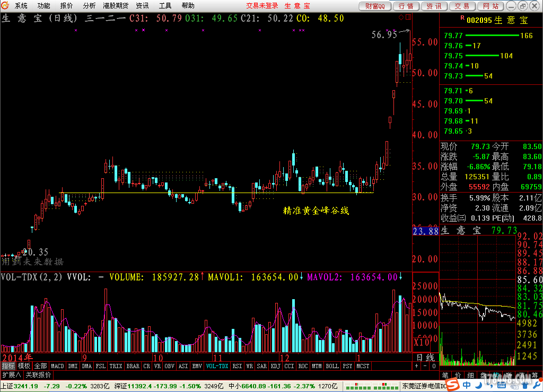Image resolution: width=543 pixels, height=392 pixels.
Task: Toggle the moon half-width icon on IME bar
Action: click(x=479, y=385)
